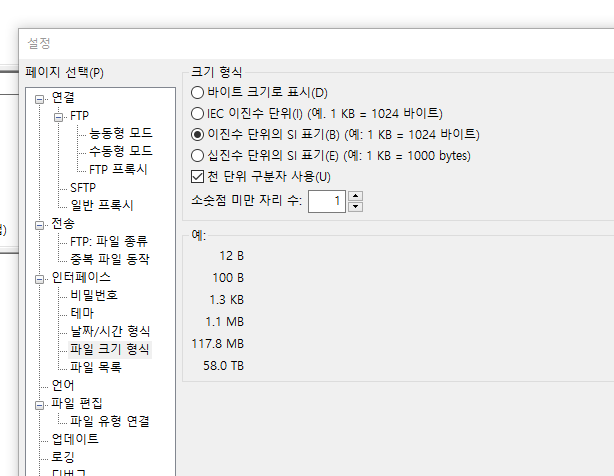Image resolution: width=614 pixels, height=476 pixels.
Task: Open the 파일 목록 page
Action: [x=96, y=367]
